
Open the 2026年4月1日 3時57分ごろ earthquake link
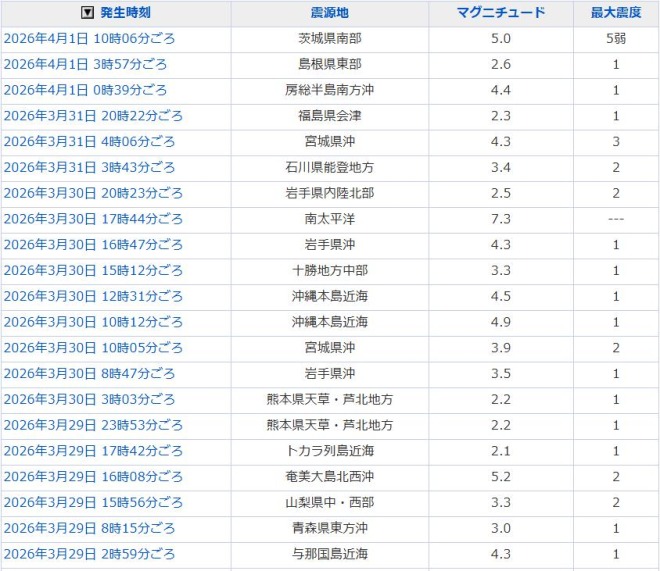(85, 65)
